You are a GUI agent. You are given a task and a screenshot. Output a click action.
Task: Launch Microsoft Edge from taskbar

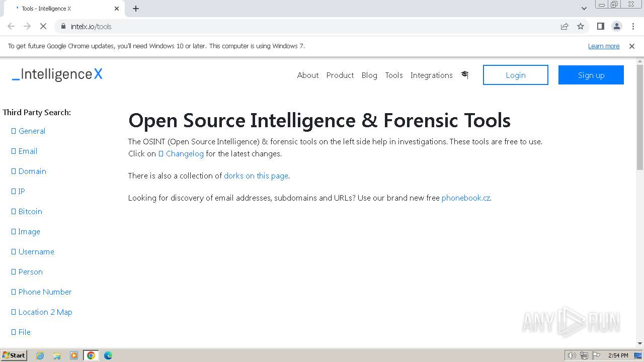pyautogui.click(x=108, y=355)
